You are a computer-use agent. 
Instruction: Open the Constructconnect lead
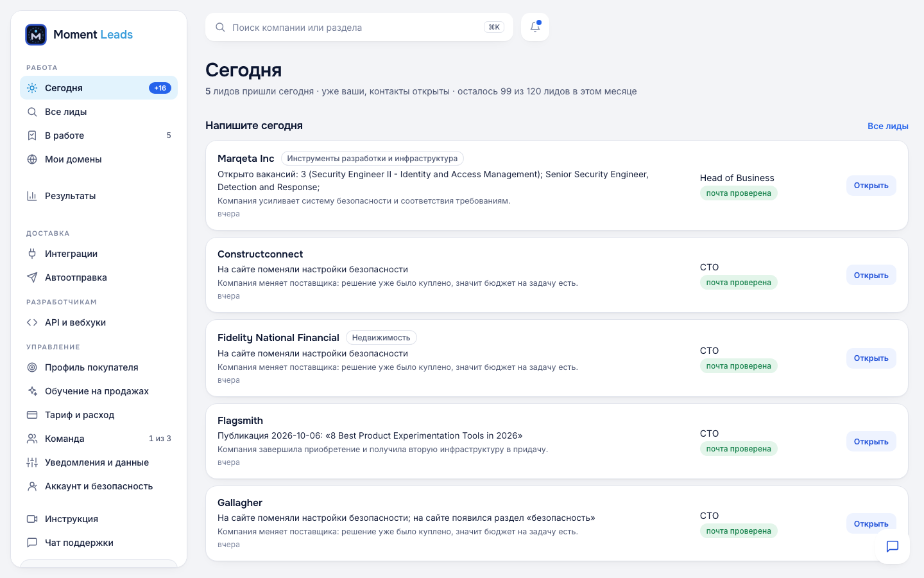click(x=871, y=275)
